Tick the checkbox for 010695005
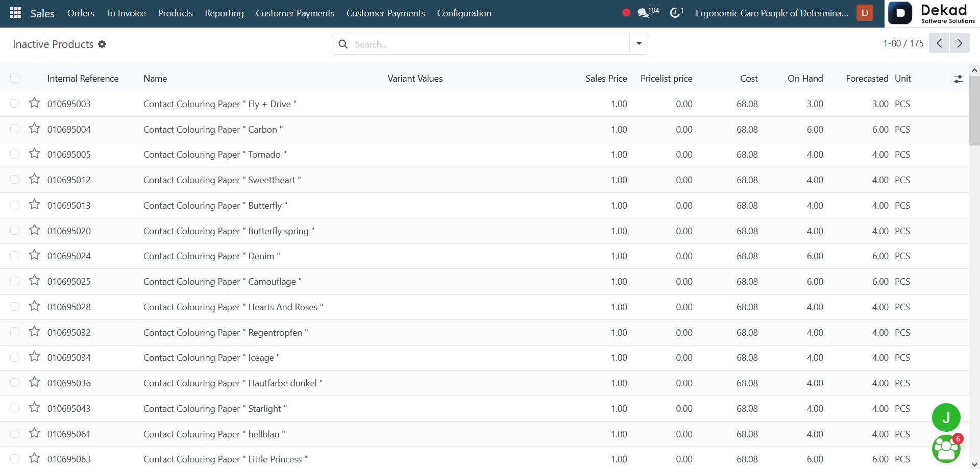 pos(15,154)
